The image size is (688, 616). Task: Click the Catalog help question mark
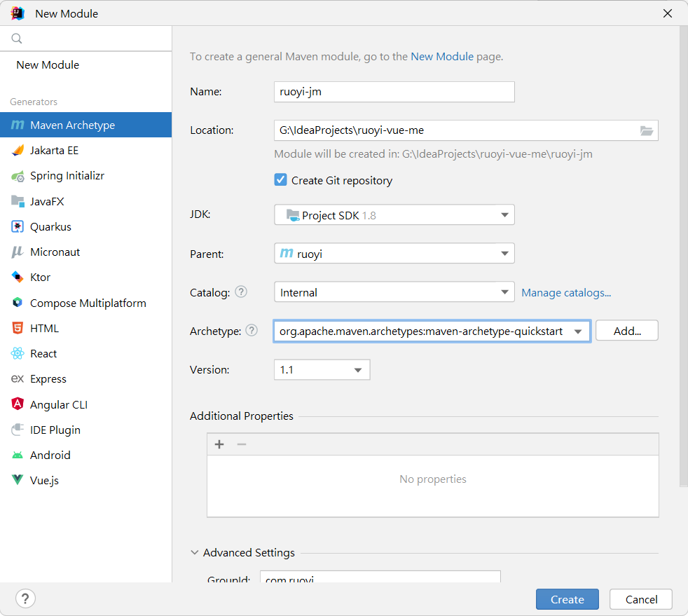241,292
